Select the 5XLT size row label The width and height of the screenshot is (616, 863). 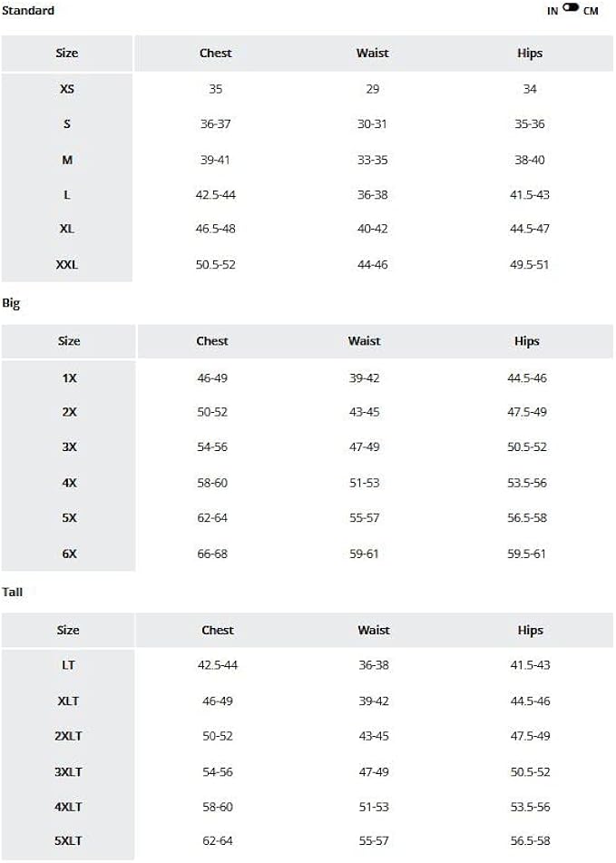(68, 841)
